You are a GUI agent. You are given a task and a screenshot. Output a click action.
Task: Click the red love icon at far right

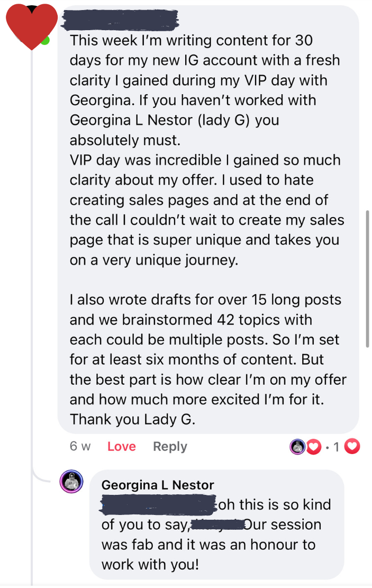tap(352, 446)
